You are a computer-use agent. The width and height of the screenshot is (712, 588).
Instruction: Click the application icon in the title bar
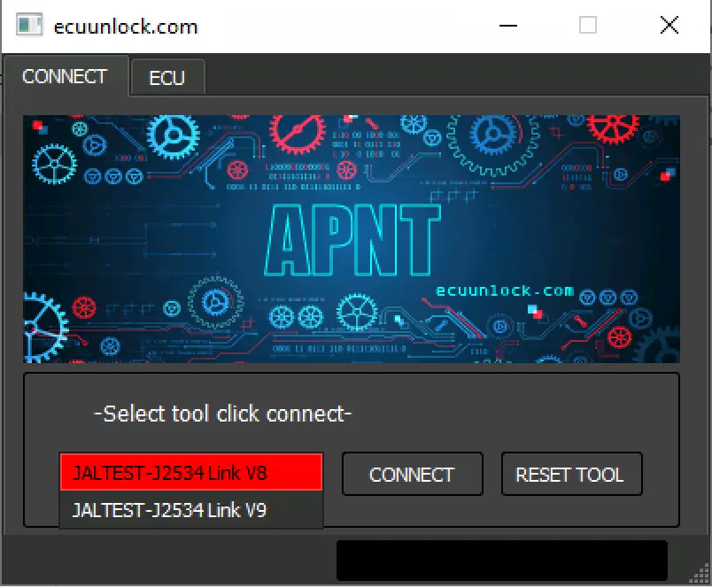27,25
